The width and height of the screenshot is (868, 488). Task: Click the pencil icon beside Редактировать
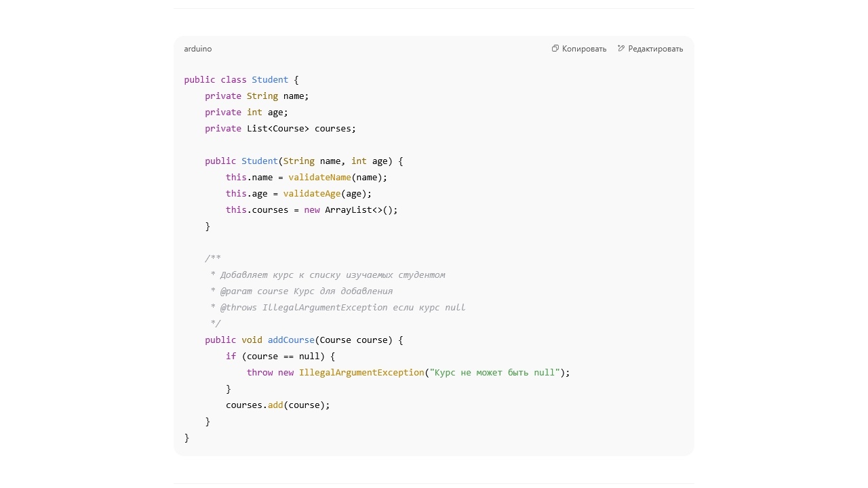(x=620, y=48)
